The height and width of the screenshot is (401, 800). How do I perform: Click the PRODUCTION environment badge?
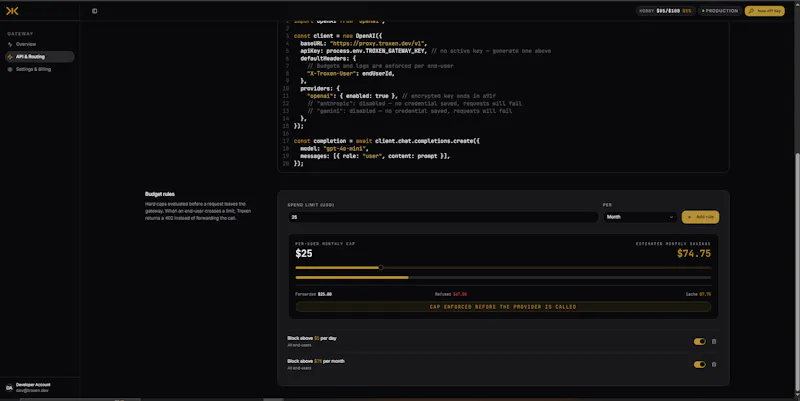tap(720, 11)
